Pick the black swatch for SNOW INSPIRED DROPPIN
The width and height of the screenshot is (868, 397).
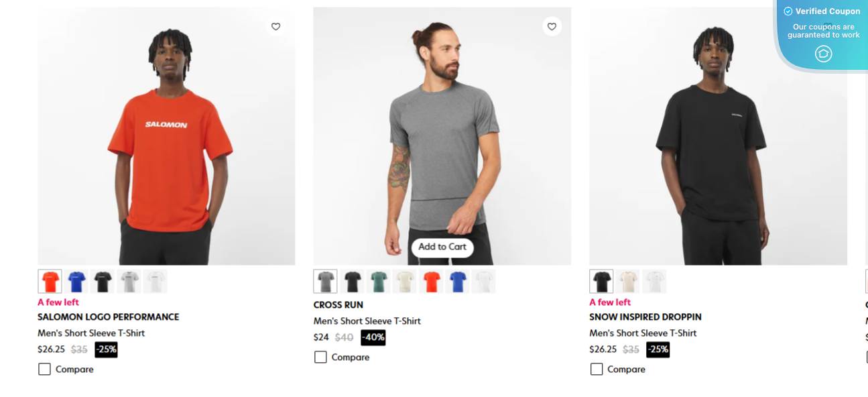(601, 281)
